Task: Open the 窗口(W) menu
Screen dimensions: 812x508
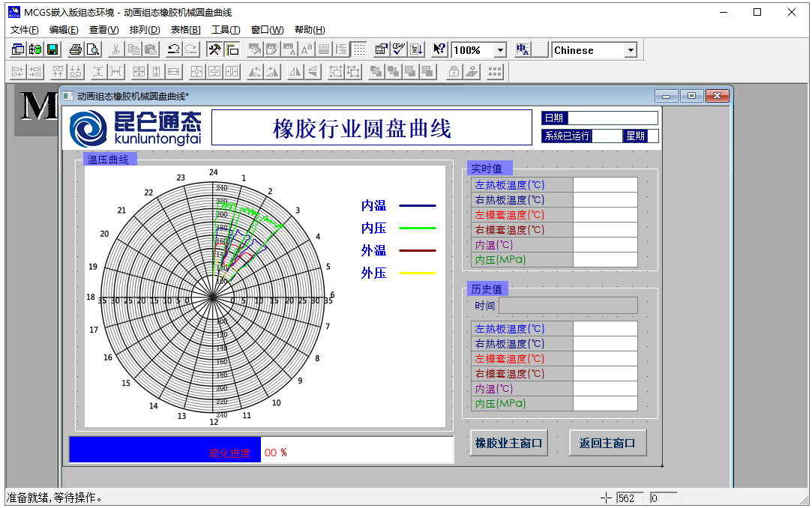Action: click(267, 29)
